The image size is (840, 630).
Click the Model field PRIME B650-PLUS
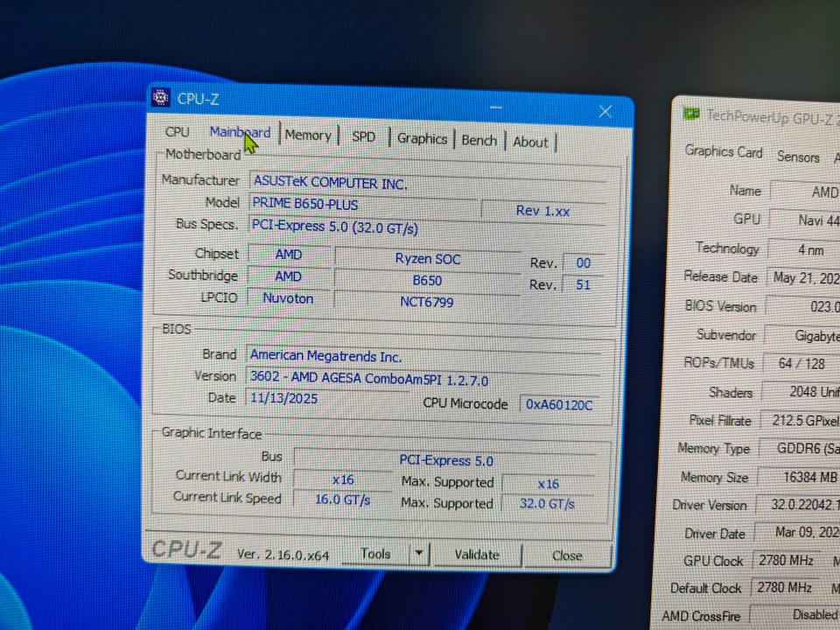(x=362, y=204)
